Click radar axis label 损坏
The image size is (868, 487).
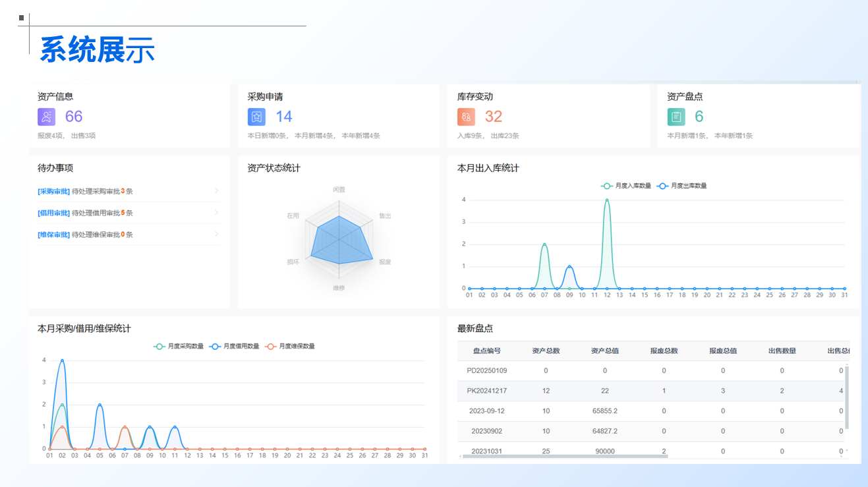pos(293,262)
